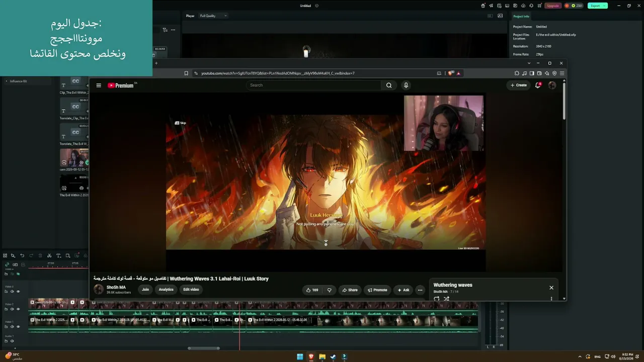The width and height of the screenshot is (644, 362).
Task: Open Brave Shields lion icon in address bar
Action: pyautogui.click(x=450, y=73)
